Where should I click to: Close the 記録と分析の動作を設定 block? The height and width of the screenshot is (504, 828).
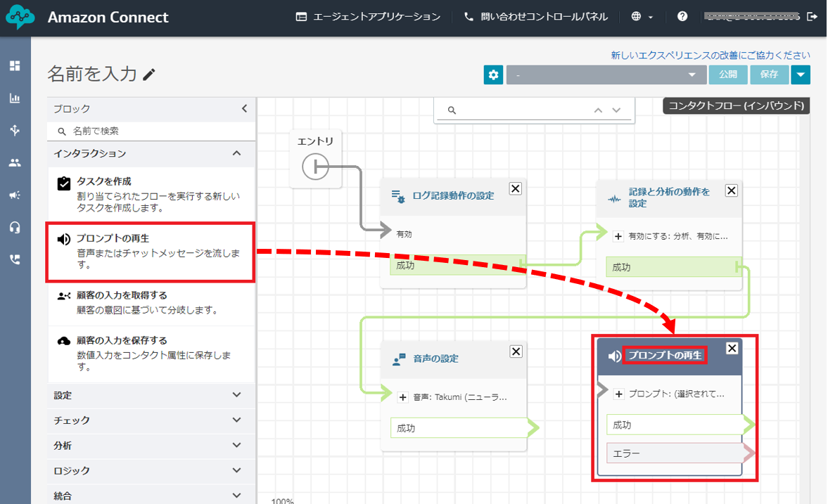tap(732, 190)
